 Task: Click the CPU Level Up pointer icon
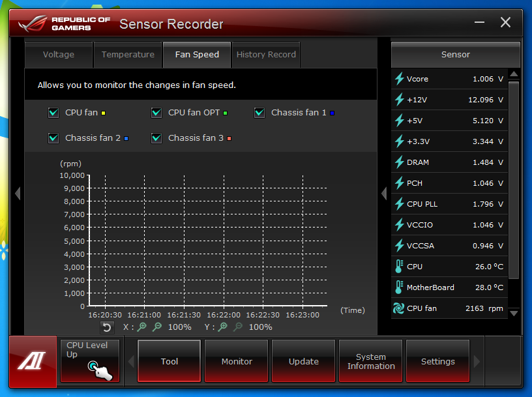tap(99, 370)
